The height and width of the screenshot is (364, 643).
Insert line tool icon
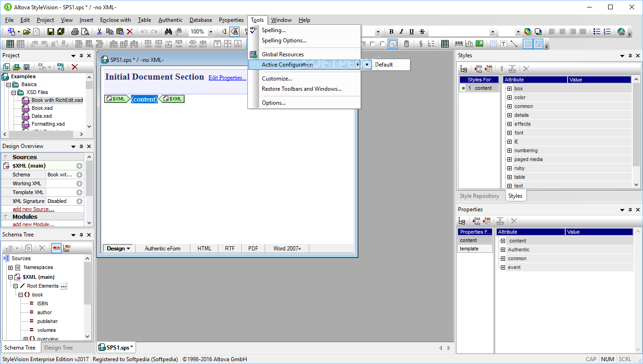point(514,44)
